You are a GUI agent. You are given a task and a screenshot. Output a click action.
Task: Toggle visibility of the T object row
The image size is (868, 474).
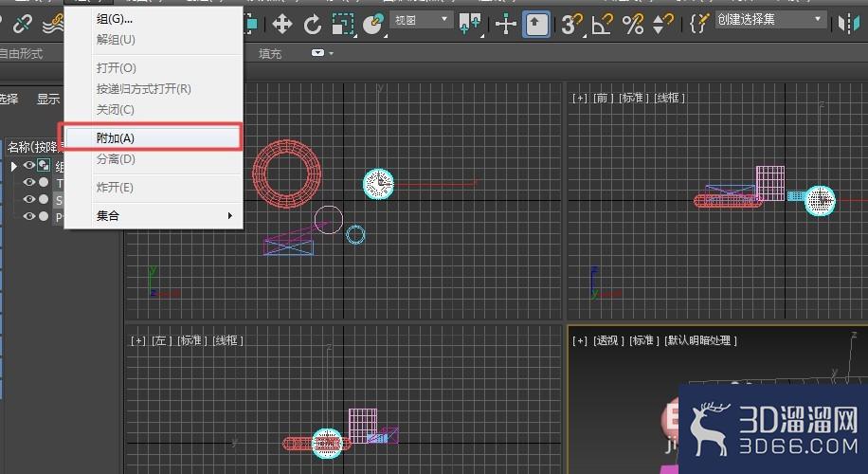29,182
